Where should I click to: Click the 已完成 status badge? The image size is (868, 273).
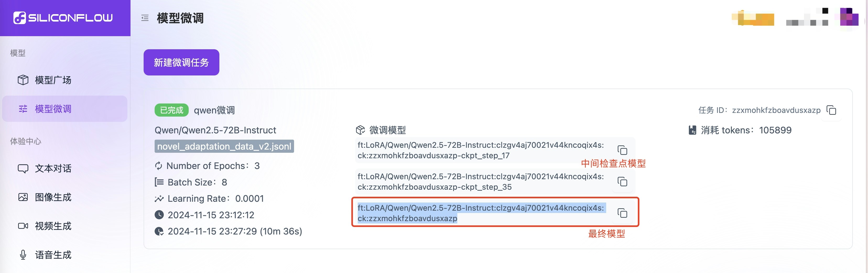[x=171, y=110]
